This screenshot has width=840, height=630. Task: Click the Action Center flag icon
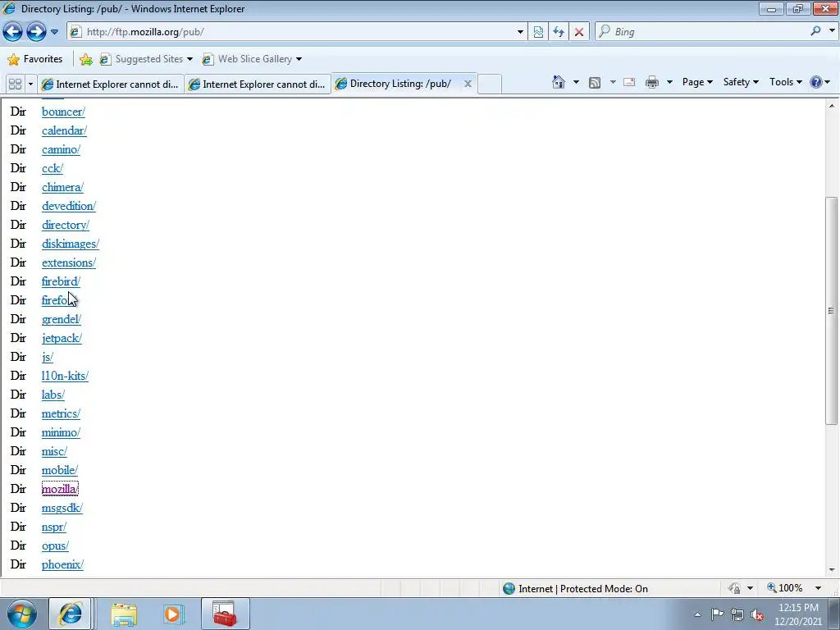coord(717,614)
